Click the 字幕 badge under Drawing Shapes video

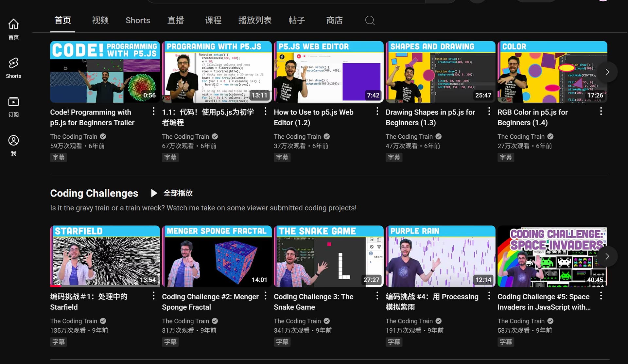(x=394, y=157)
